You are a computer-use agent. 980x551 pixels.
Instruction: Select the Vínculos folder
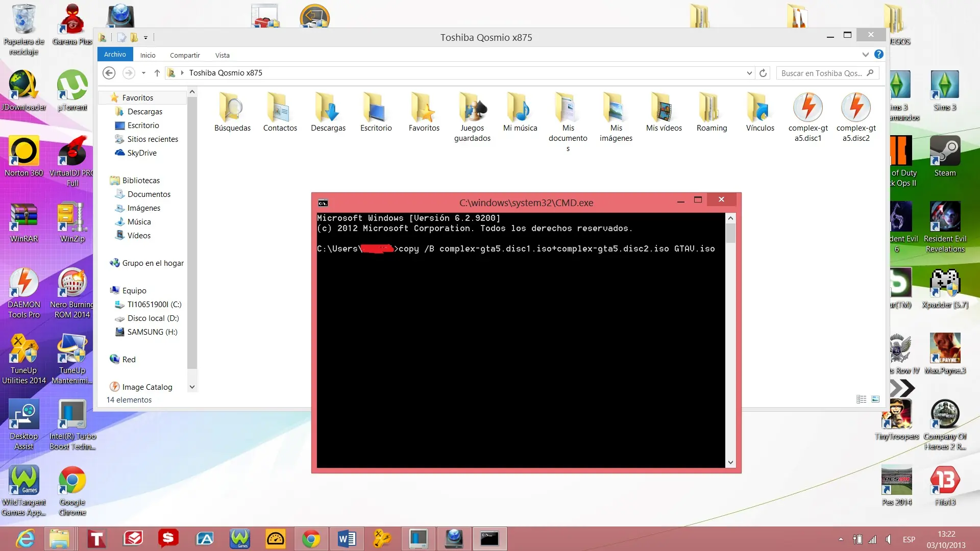point(760,113)
